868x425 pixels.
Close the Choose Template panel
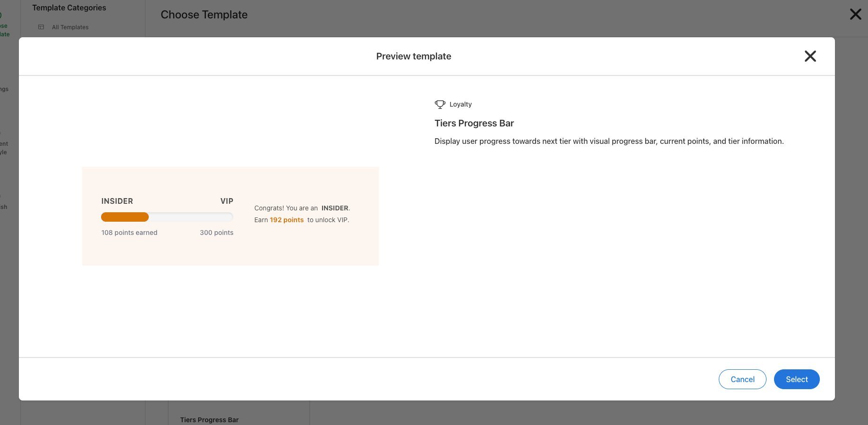tap(855, 14)
